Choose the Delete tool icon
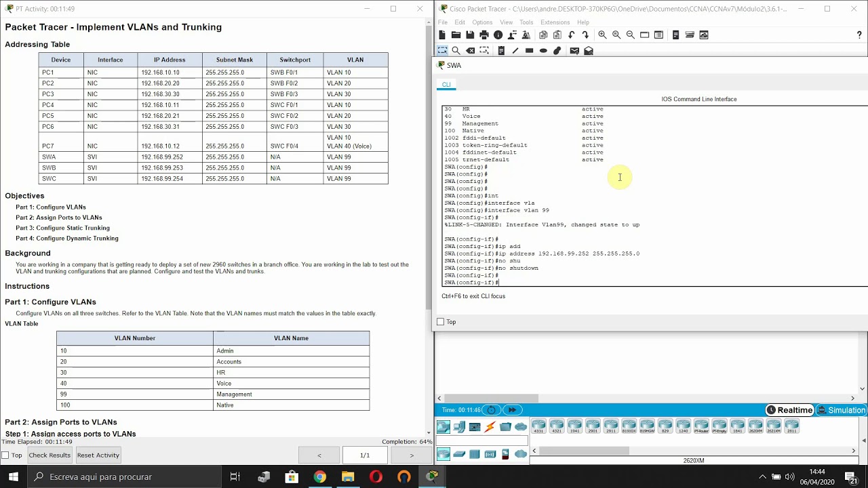Viewport: 868px width, 488px height. point(470,51)
